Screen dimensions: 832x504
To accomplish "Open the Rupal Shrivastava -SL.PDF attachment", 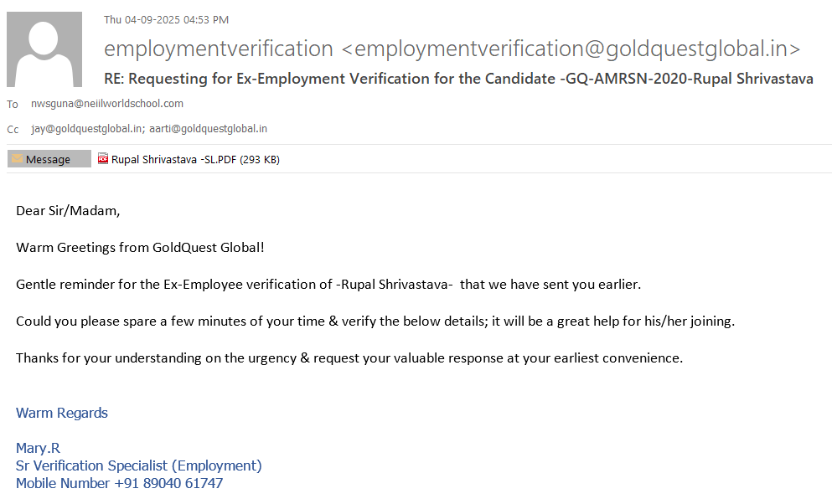I will click(x=194, y=159).
